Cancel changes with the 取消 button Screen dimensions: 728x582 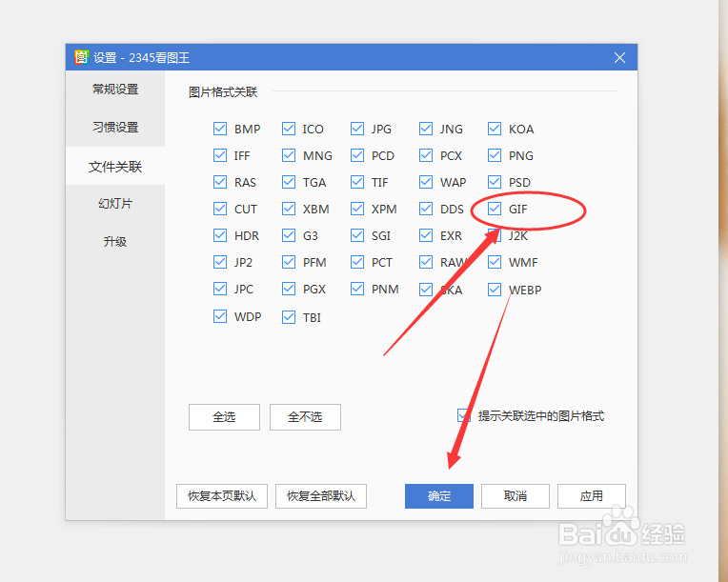pos(516,496)
